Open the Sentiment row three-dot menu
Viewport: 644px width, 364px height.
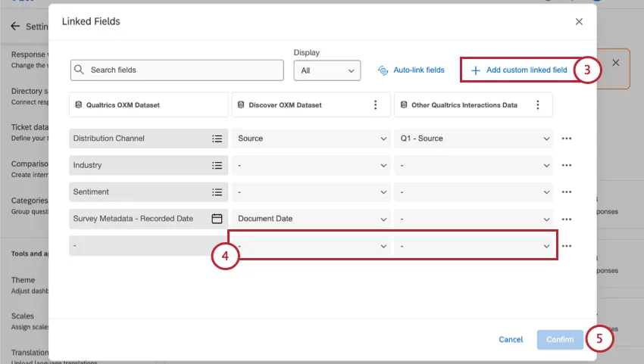coord(566,192)
